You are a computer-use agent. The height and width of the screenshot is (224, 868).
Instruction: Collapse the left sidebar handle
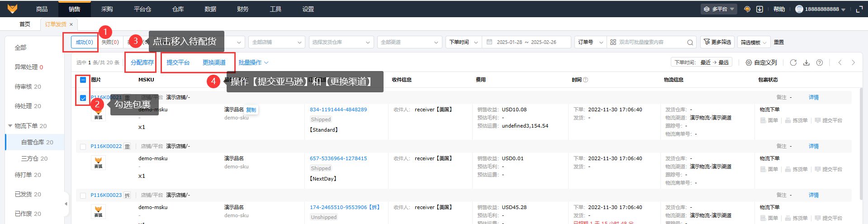click(66, 204)
